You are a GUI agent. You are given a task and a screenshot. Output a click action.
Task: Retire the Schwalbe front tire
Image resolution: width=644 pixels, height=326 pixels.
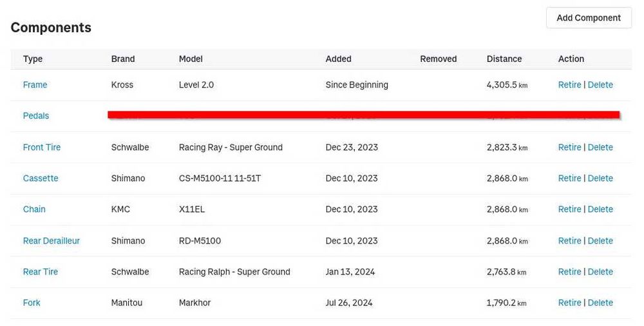click(569, 148)
